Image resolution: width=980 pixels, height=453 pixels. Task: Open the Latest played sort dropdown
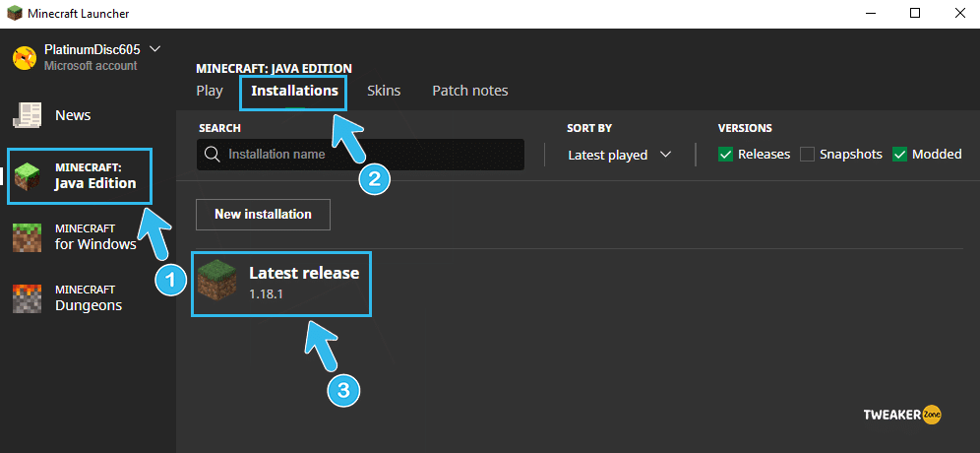coord(619,155)
